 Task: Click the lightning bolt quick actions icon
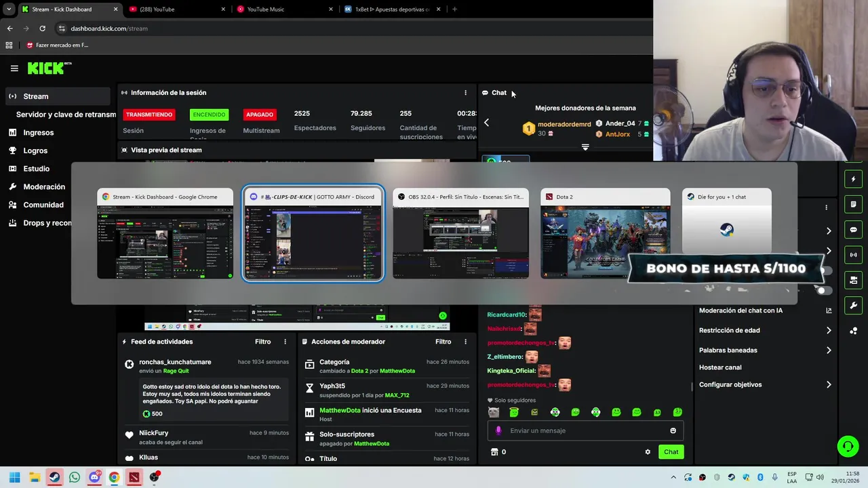(x=853, y=180)
